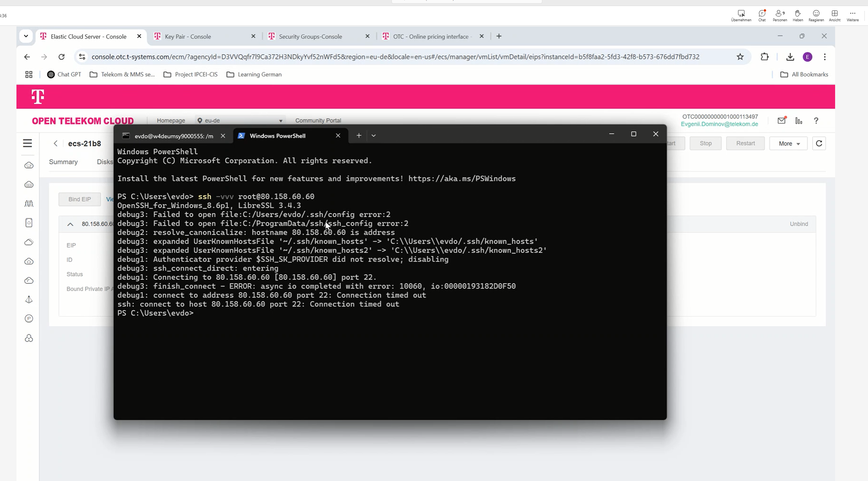Open the Personen participants list

[x=780, y=15]
